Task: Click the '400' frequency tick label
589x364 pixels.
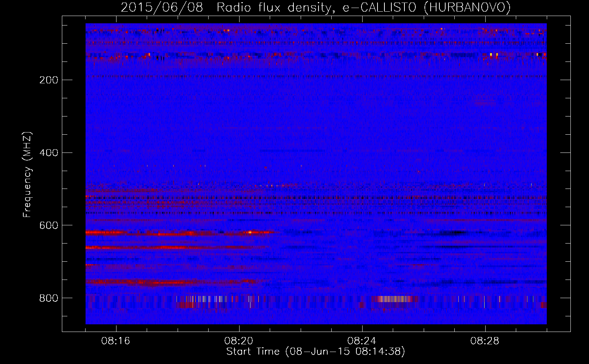Action: 49,153
